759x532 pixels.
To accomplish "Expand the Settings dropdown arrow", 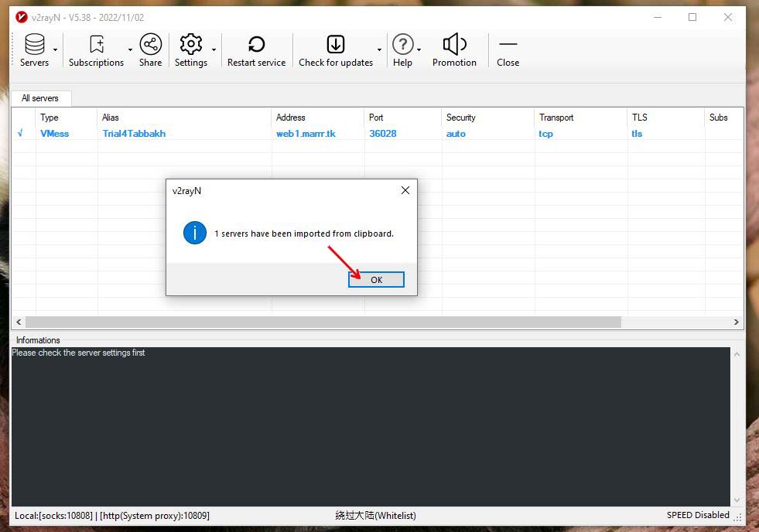I will (x=214, y=50).
